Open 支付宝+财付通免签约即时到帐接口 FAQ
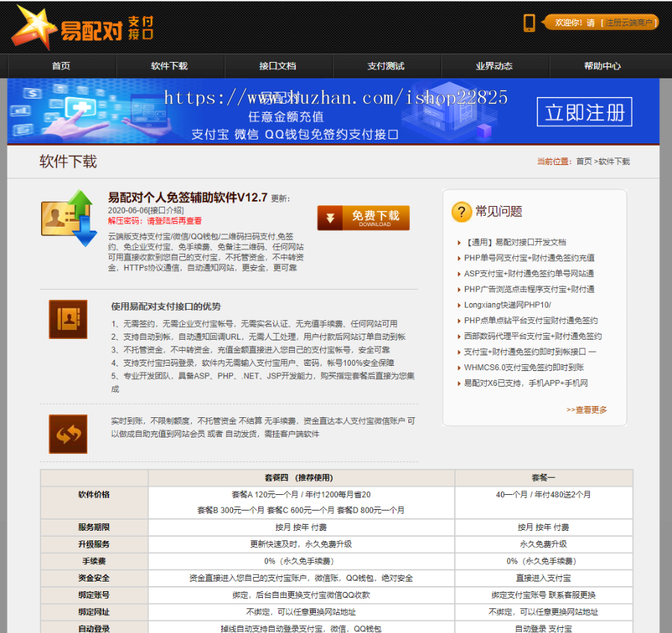This screenshot has width=672, height=633. coord(529,352)
